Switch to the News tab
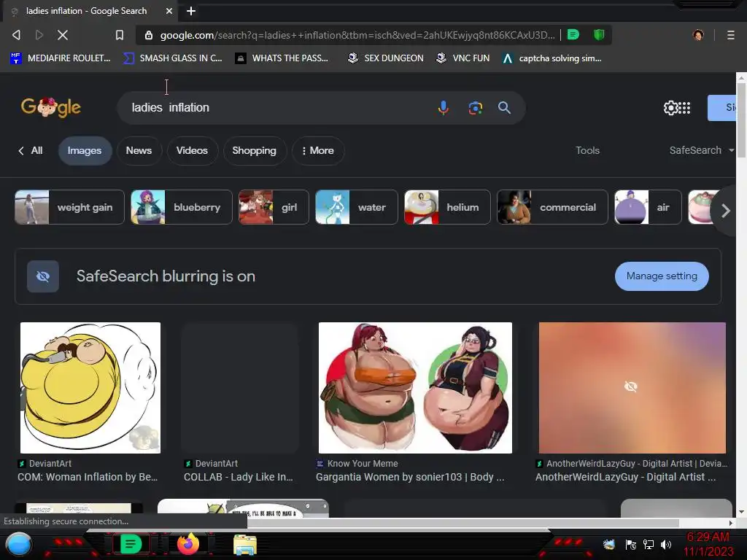 139,150
